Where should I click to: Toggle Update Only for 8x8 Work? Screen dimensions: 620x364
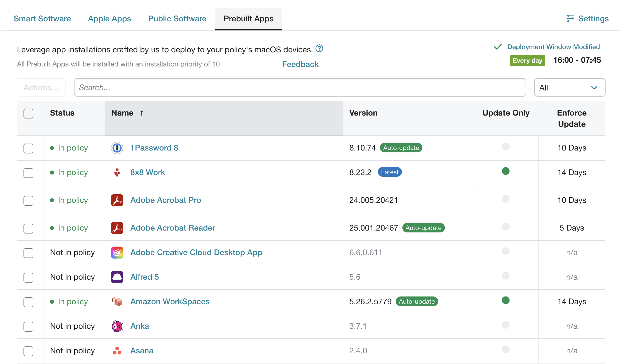tap(506, 171)
